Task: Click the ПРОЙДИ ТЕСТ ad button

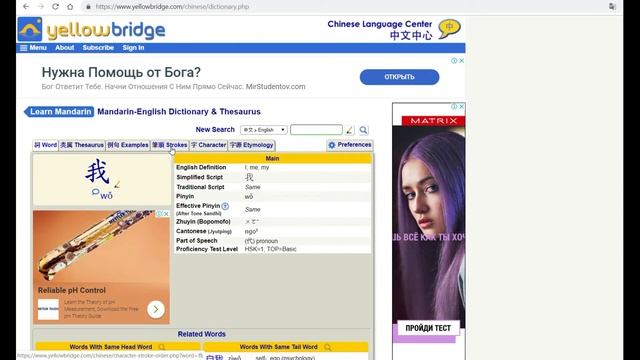Action: (x=428, y=328)
